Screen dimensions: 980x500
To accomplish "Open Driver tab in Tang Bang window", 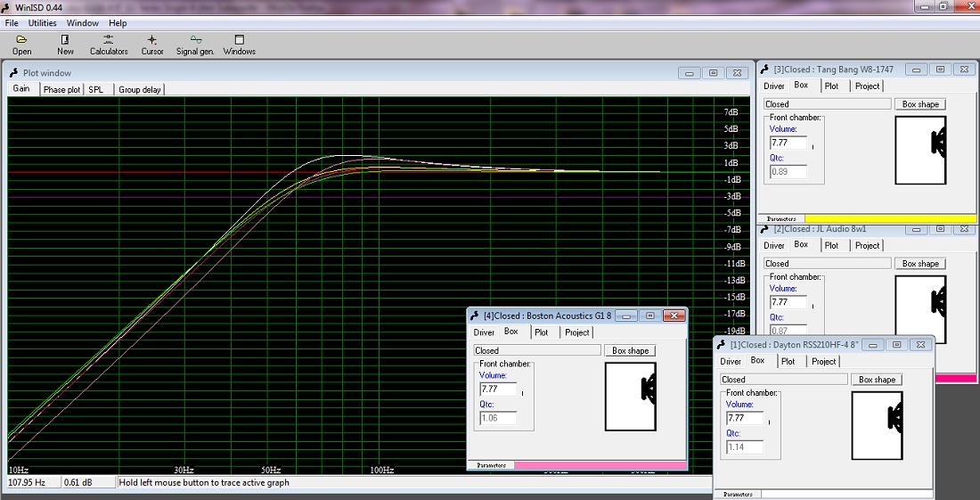I will coord(773,86).
